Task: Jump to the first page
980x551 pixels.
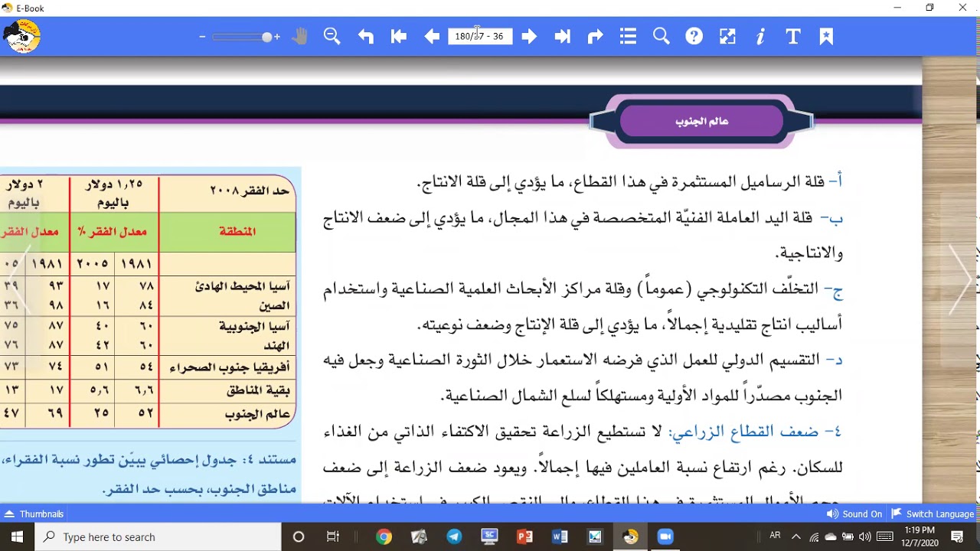Action: [398, 36]
